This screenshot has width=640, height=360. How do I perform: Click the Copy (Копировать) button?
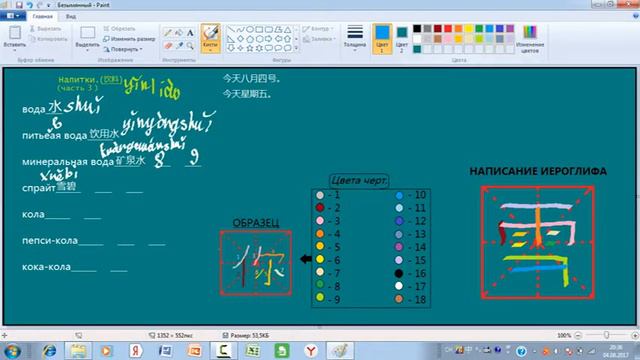48,39
